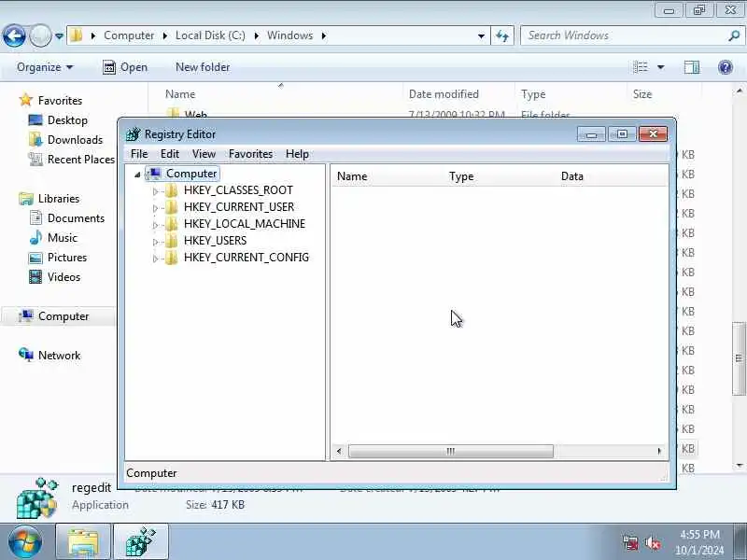
Task: Open the Pictures library
Action: [x=67, y=258]
